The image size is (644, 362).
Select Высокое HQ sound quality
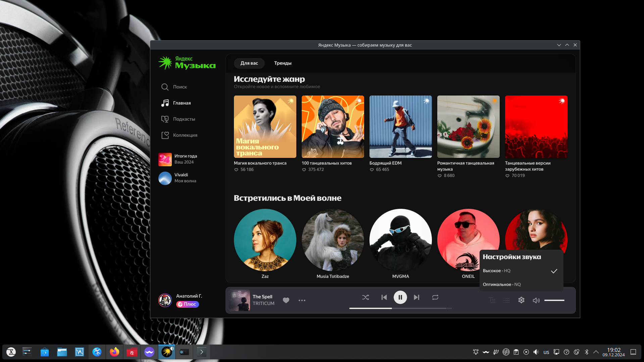pyautogui.click(x=521, y=271)
